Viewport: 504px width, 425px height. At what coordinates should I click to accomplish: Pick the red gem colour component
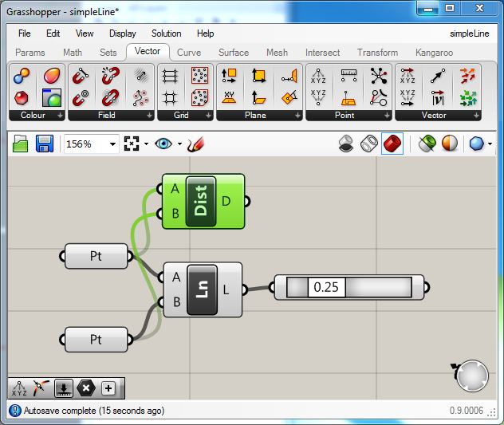click(x=22, y=98)
